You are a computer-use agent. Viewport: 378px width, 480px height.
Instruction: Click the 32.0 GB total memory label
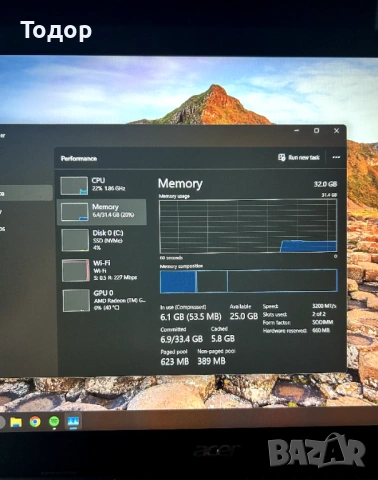(x=325, y=184)
